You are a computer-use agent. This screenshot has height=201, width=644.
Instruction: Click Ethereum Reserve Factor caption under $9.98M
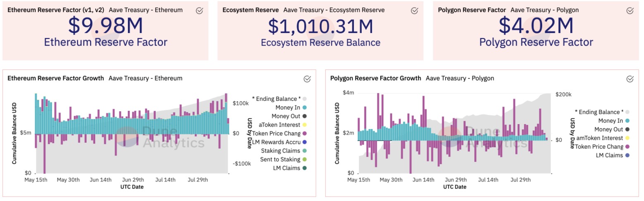[x=106, y=42]
